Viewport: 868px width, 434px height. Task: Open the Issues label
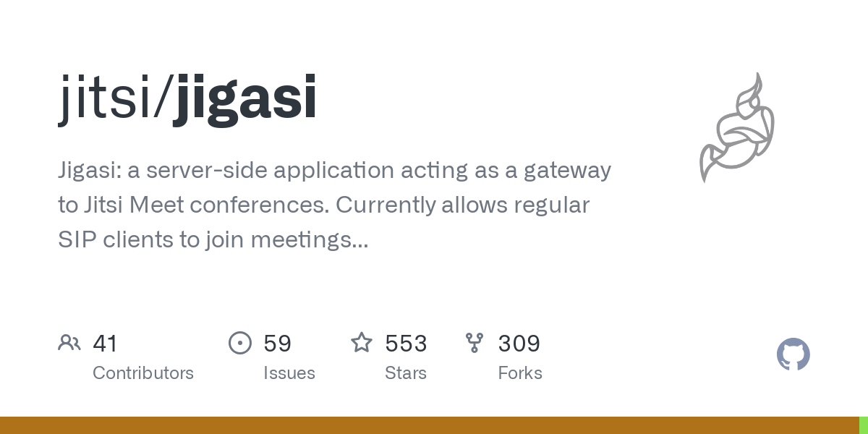coord(289,373)
